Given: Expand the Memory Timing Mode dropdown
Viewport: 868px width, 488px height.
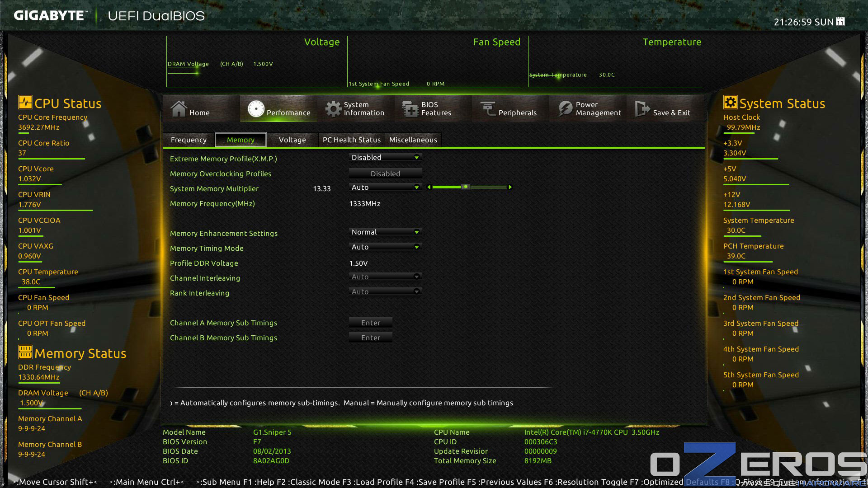Looking at the screenshot, I should pyautogui.click(x=385, y=247).
